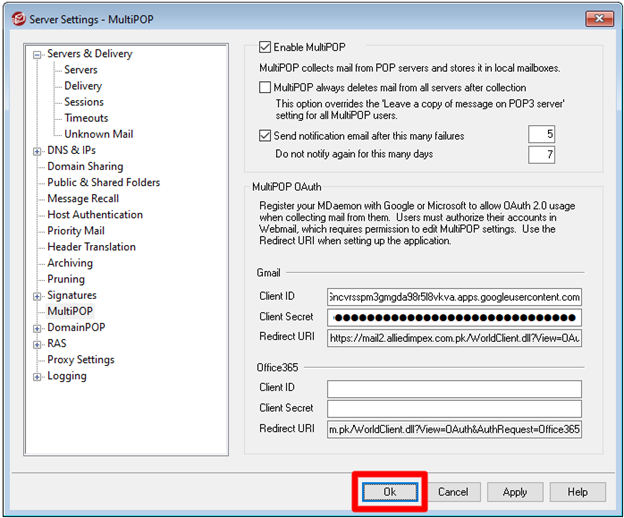Focus the Office365 Client Secret field
The height and width of the screenshot is (518, 624).
click(454, 408)
